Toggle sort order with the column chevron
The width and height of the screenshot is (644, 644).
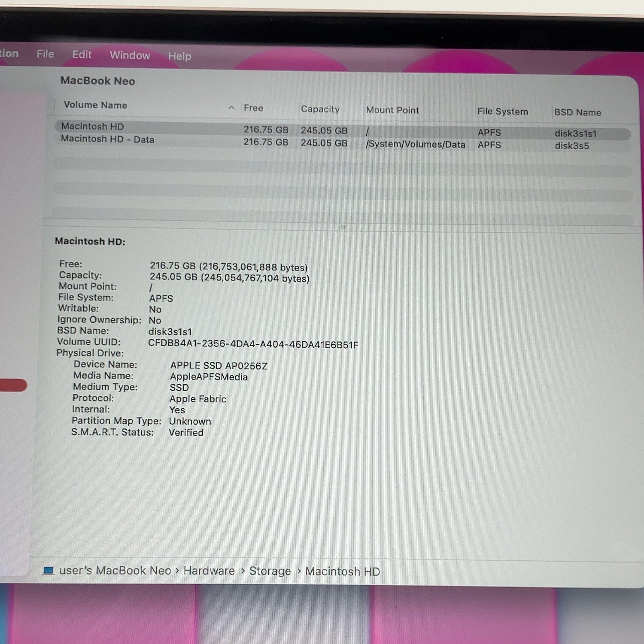tap(231, 108)
